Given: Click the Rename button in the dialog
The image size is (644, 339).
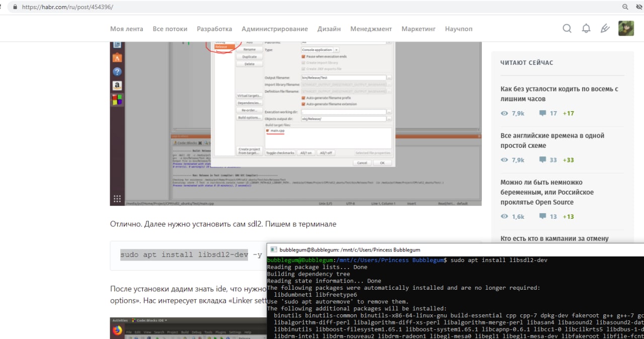Looking at the screenshot, I should point(250,50).
